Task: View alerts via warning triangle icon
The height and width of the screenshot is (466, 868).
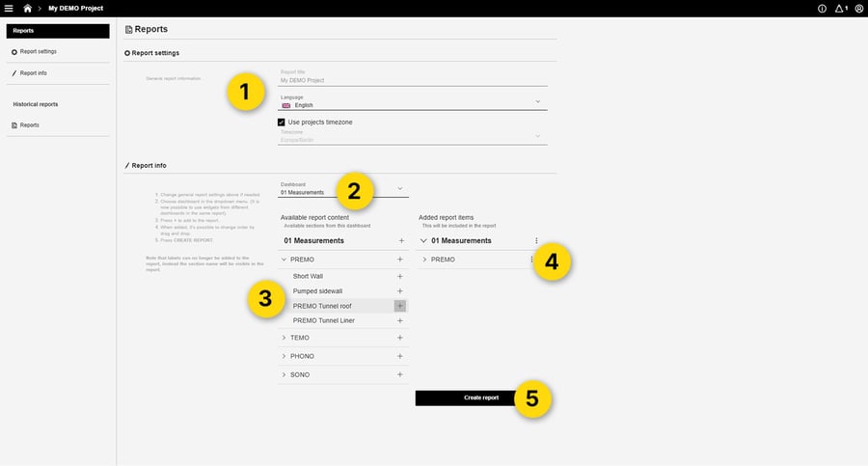Action: (838, 8)
